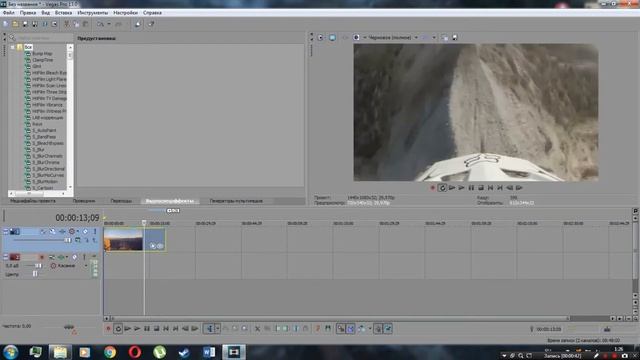Image resolution: width=640 pixels, height=360 pixels.
Task: Select the Bump Map effect
Action: (x=42, y=53)
